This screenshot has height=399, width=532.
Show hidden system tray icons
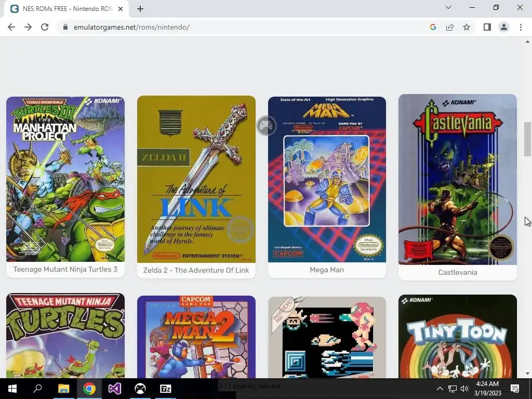coord(440,389)
